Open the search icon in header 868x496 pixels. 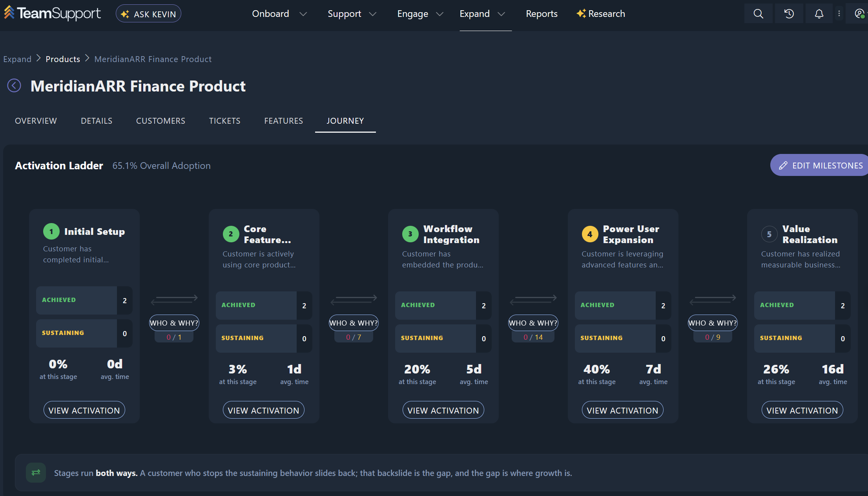(x=758, y=14)
